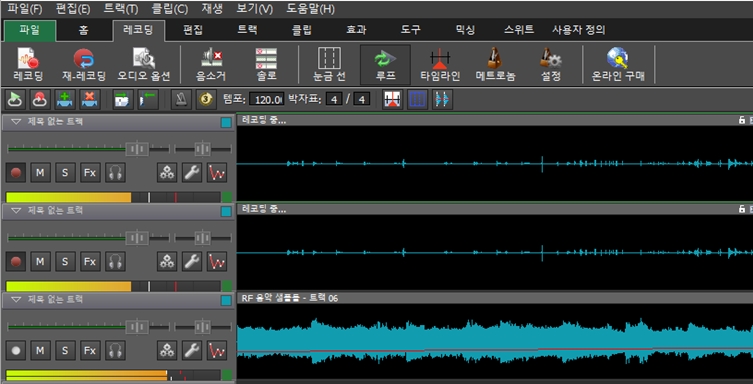This screenshot has width=753, height=384.
Task: Open the 도움말(H) menu
Action: click(x=311, y=9)
